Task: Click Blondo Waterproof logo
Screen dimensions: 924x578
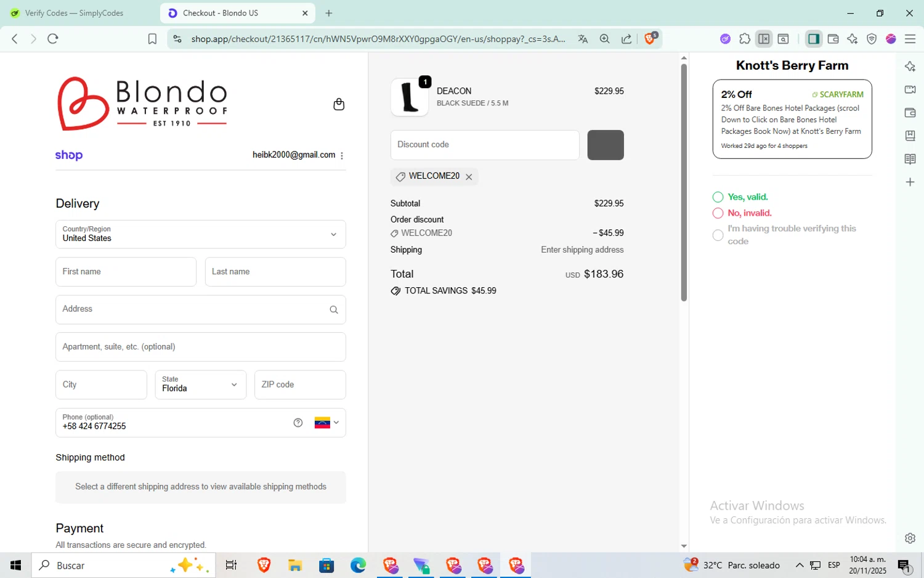Action: (x=142, y=103)
